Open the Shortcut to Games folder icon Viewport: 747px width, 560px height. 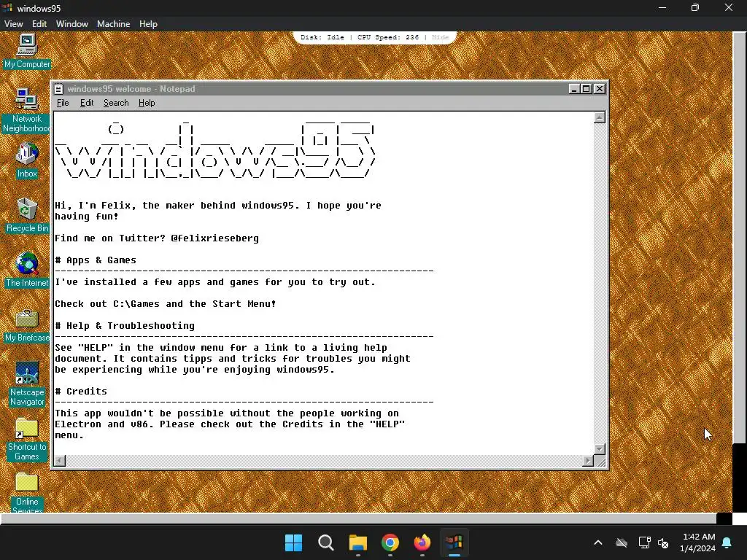tap(27, 440)
